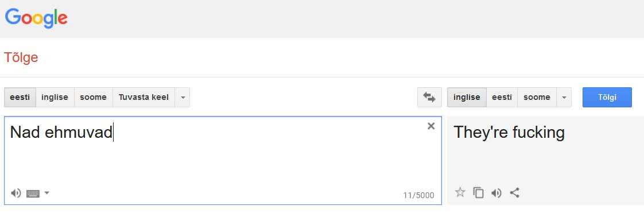This screenshot has width=644, height=213.
Task: Expand the target language list dropdown
Action: [564, 98]
